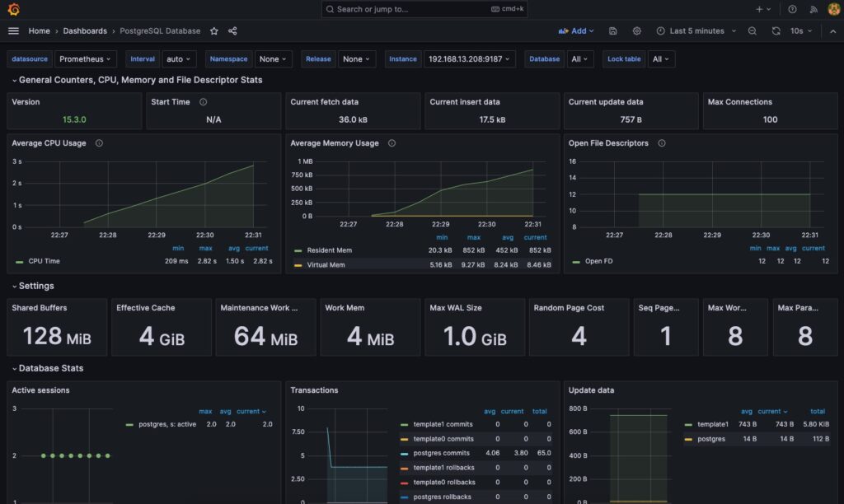This screenshot has width=844, height=504.
Task: Click template0 commits yellow color swatch
Action: [x=404, y=440]
